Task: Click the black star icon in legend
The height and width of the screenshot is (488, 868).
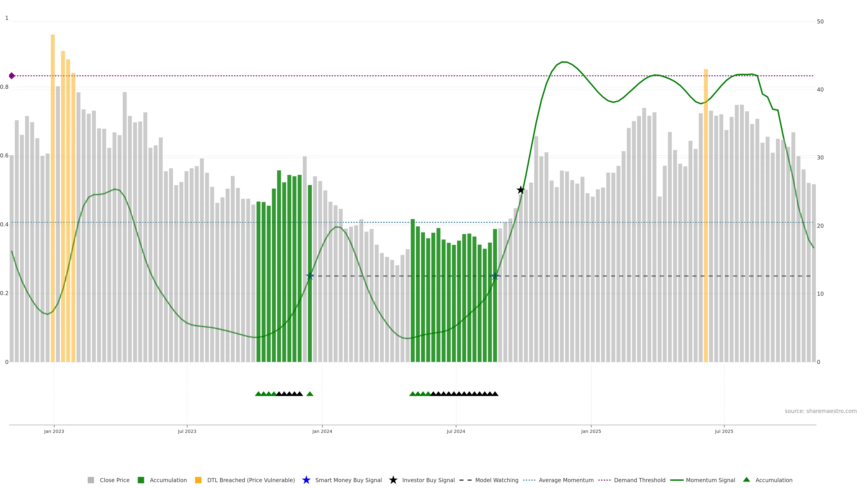Action: coord(393,480)
